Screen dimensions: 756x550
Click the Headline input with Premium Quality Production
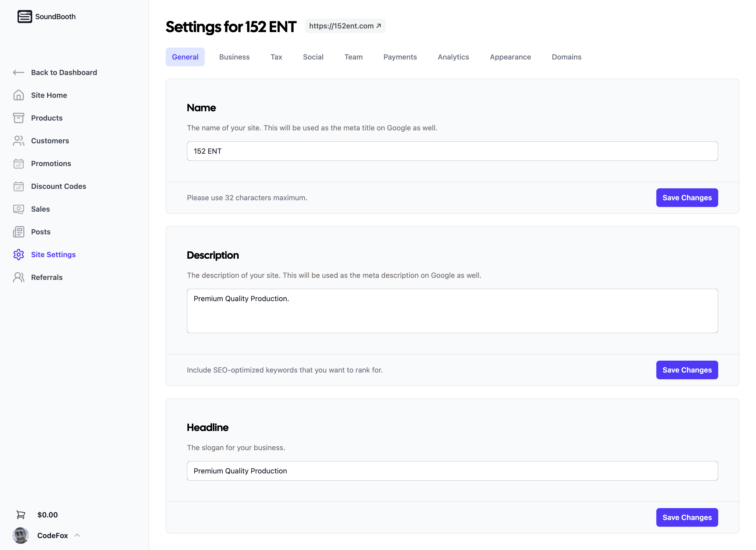(452, 471)
